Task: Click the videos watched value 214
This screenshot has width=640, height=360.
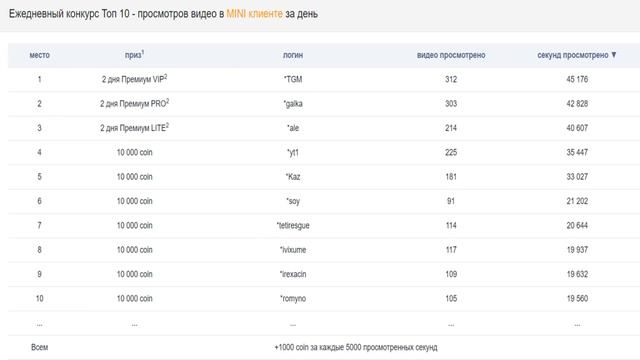Action: pyautogui.click(x=451, y=128)
